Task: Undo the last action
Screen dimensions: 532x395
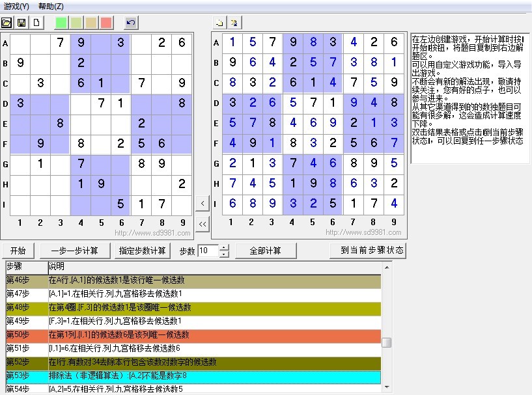Action: pyautogui.click(x=130, y=21)
